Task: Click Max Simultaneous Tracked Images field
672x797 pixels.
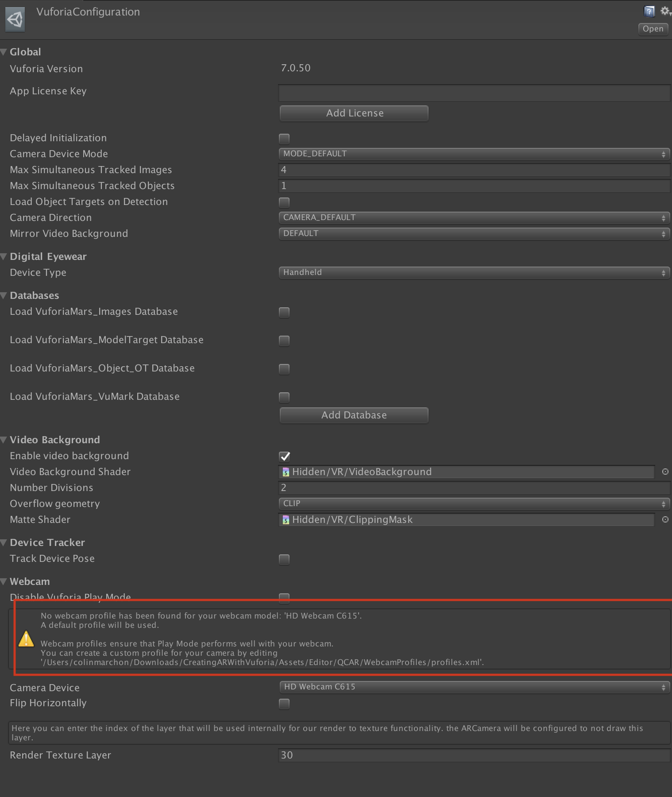Action: pos(474,170)
